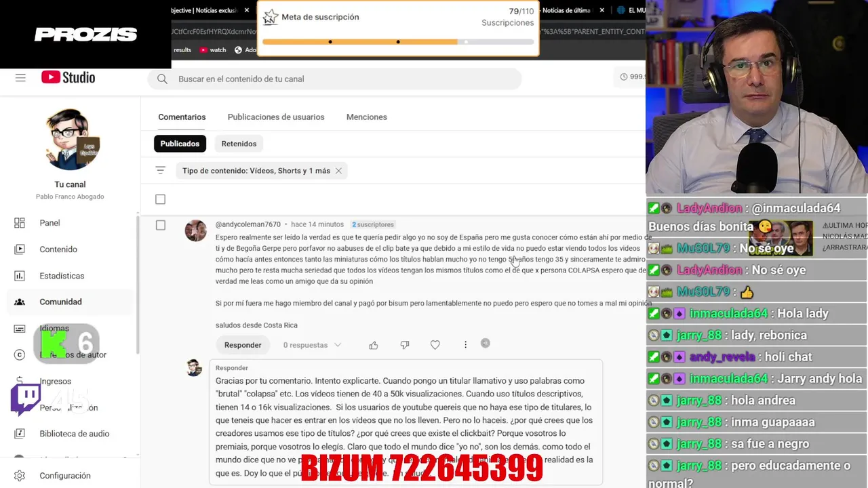
Task: Tick the select-all comments checkbox
Action: [x=160, y=199]
